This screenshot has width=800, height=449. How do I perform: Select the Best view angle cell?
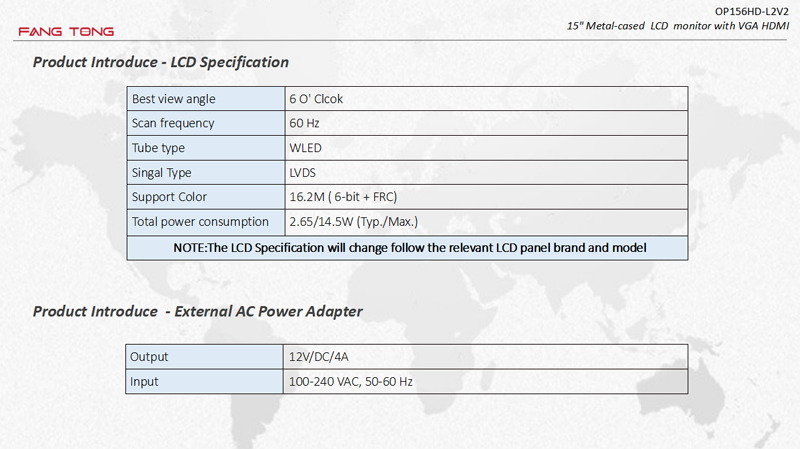206,98
